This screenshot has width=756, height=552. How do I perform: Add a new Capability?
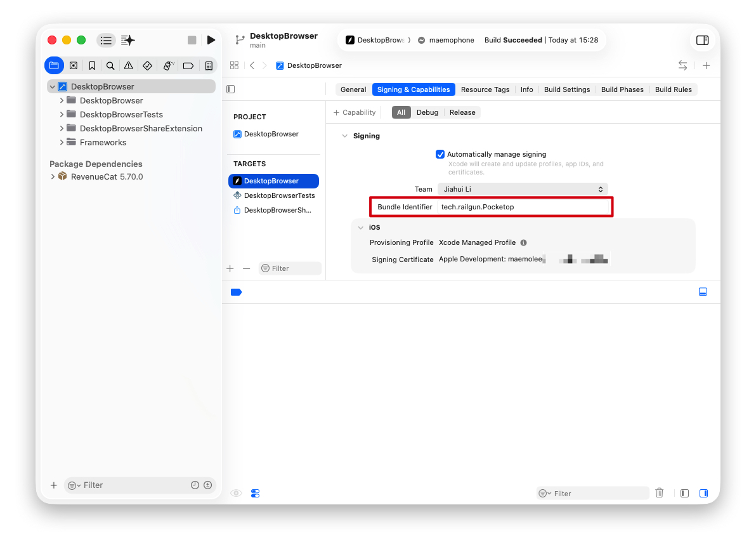pyautogui.click(x=355, y=112)
